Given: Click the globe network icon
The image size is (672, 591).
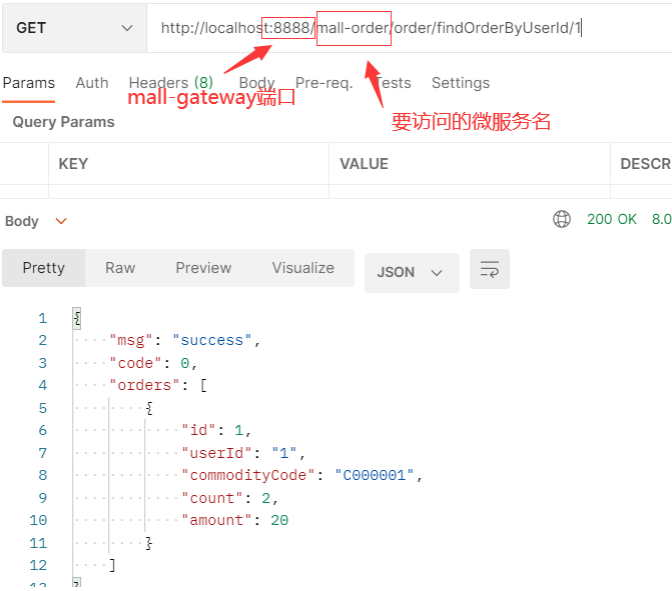Looking at the screenshot, I should 561,219.
